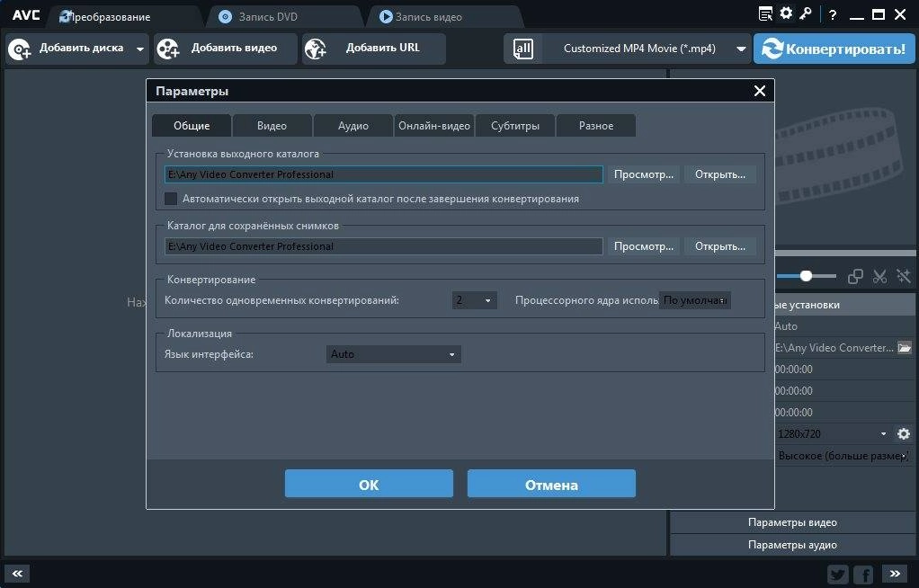Viewport: 919px width, 588px height.
Task: Click the Запись видео play icon
Action: click(x=386, y=17)
